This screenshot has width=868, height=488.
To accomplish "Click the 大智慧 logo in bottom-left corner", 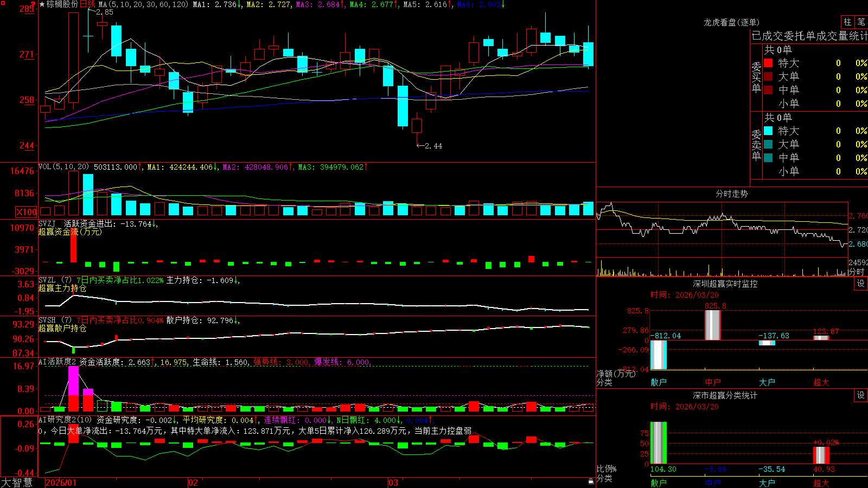I will click(x=17, y=482).
